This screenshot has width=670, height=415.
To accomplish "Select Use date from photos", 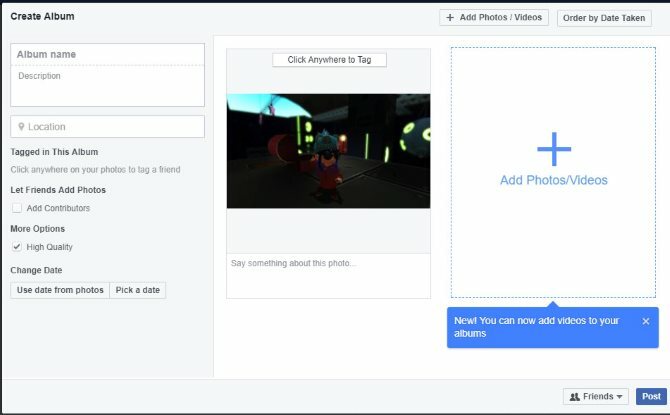I will point(60,290).
